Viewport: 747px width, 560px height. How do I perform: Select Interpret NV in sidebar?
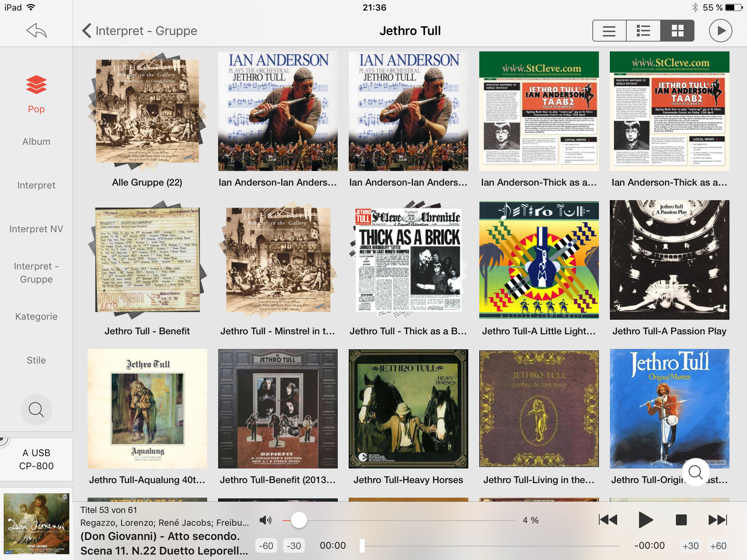[36, 229]
